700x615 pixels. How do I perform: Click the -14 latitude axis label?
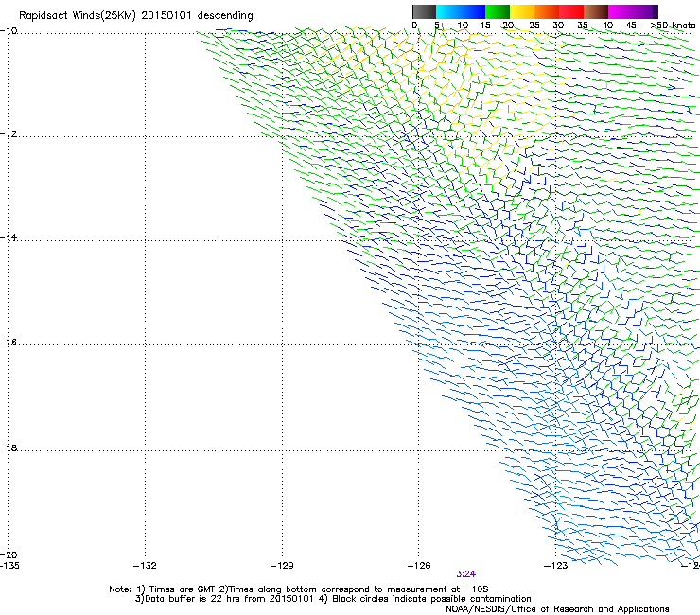9,237
